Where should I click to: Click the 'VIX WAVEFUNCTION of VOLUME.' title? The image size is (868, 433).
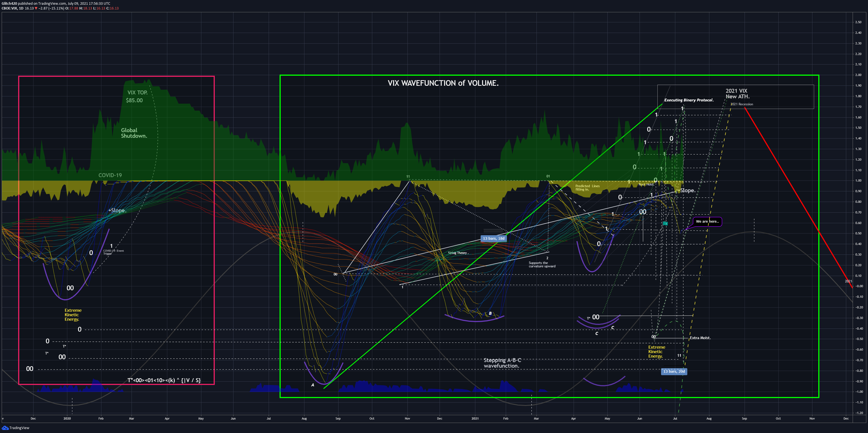[443, 83]
